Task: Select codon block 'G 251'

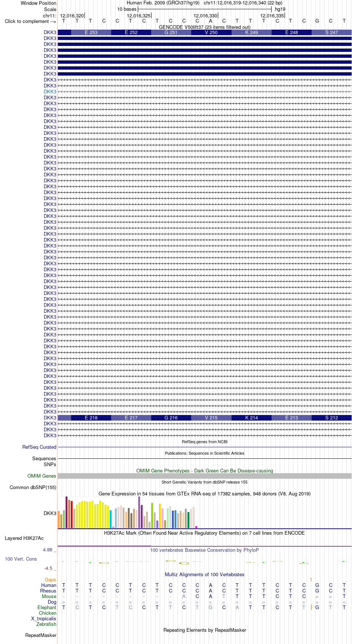Action: (171, 33)
